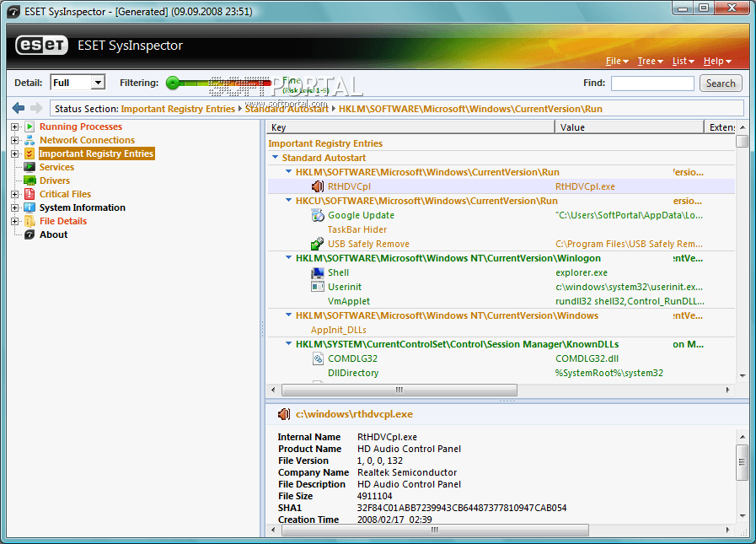Click the Network Connections icon

click(29, 140)
